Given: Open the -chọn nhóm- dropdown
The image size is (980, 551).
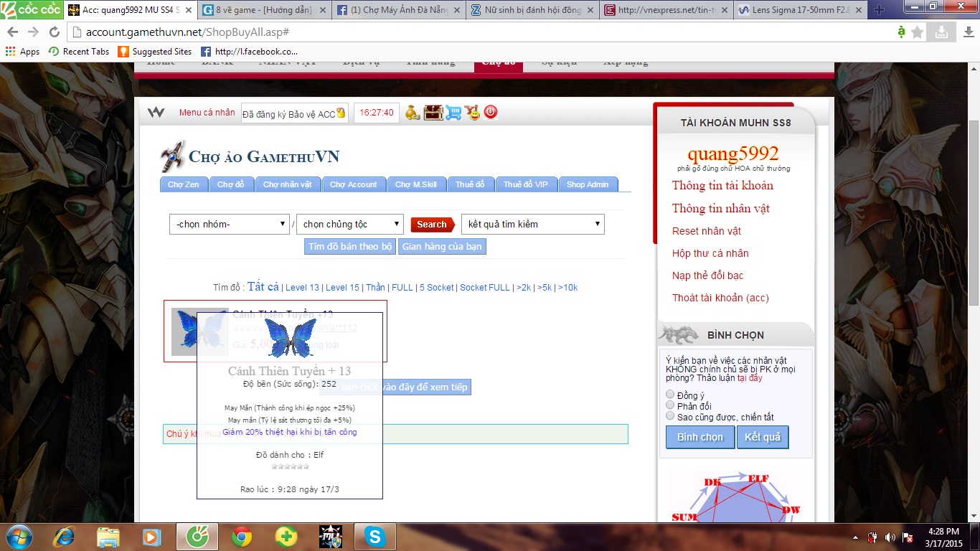Looking at the screenshot, I should 229,224.
